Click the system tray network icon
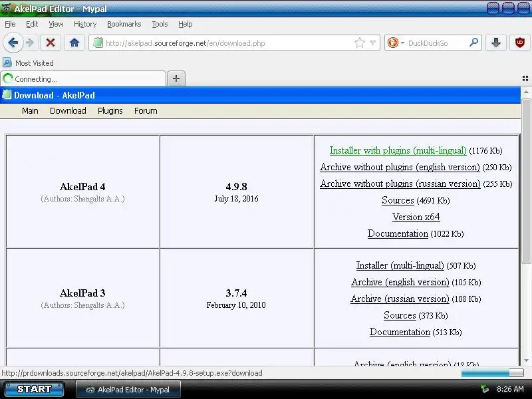This screenshot has height=399, width=532. pos(485,389)
